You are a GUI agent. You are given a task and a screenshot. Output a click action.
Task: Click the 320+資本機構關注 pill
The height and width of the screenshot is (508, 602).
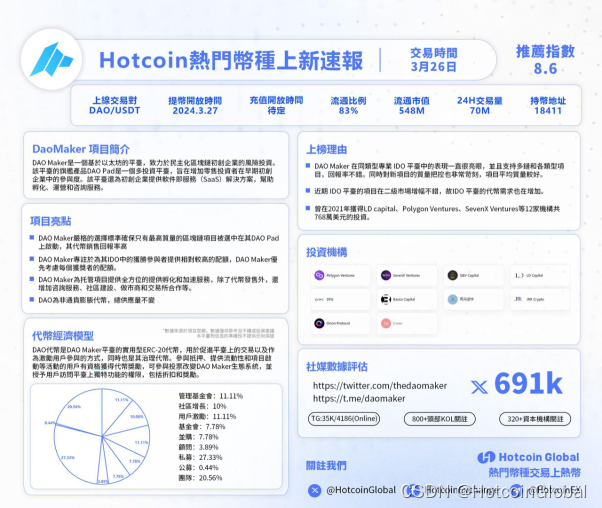tap(535, 419)
